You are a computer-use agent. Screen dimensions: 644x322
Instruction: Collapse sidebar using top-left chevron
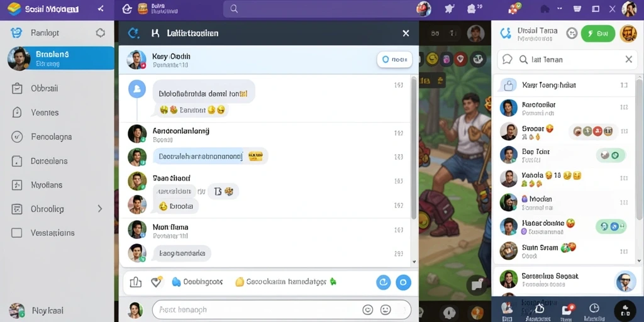click(x=100, y=9)
